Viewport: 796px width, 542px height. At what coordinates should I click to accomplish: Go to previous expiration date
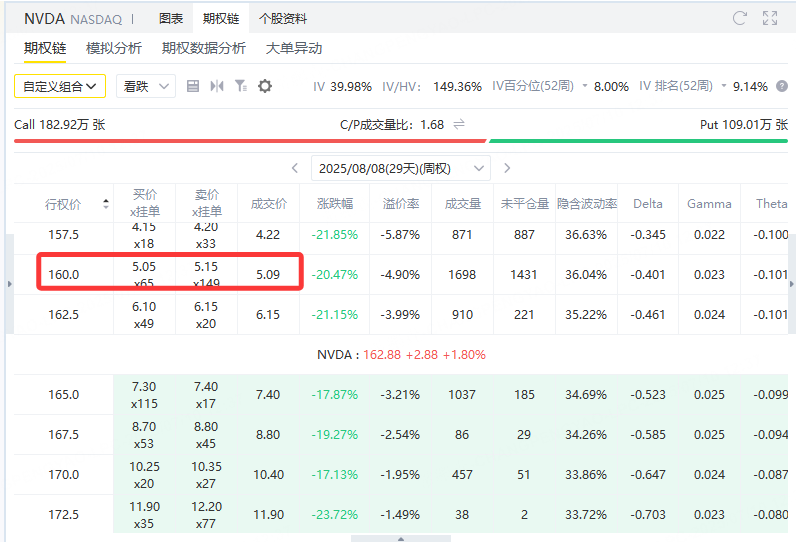click(295, 168)
